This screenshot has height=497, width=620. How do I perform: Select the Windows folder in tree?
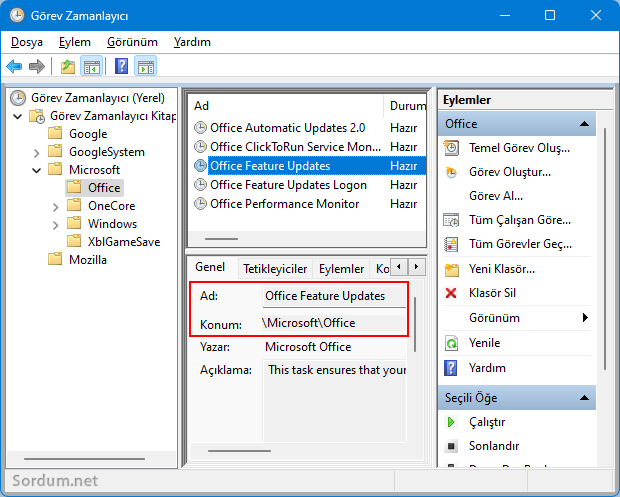[112, 224]
